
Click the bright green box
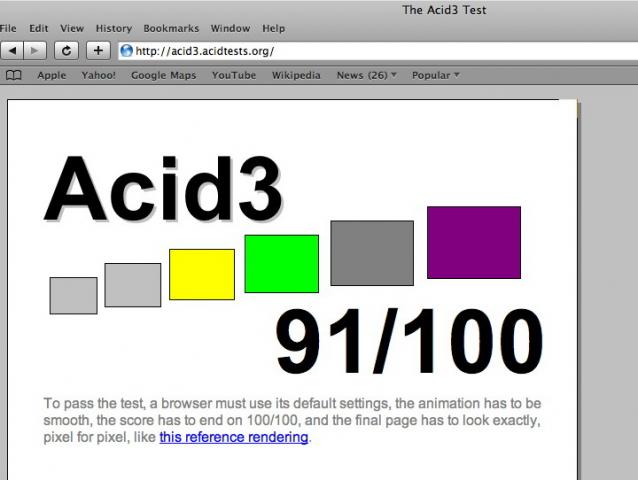coord(282,264)
